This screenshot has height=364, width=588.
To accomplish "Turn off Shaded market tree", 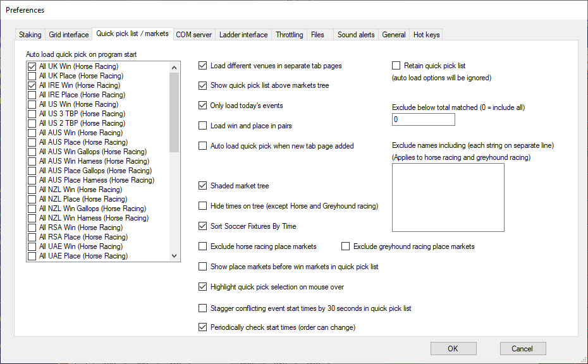I will click(x=202, y=186).
